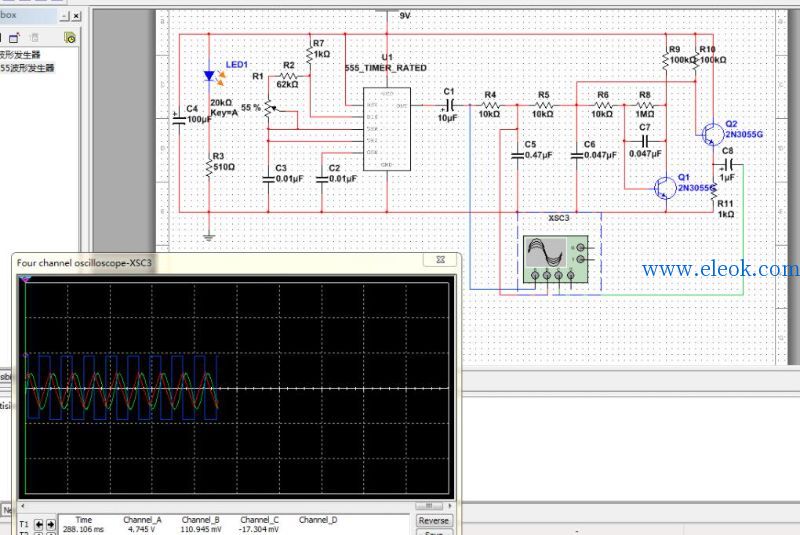
Task: Close the Four channel oscilloscope-XSC3 window
Action: pyautogui.click(x=441, y=260)
